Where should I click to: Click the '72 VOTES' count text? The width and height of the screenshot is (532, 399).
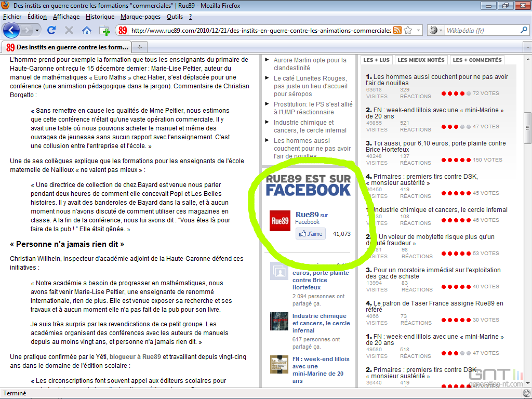point(486,94)
